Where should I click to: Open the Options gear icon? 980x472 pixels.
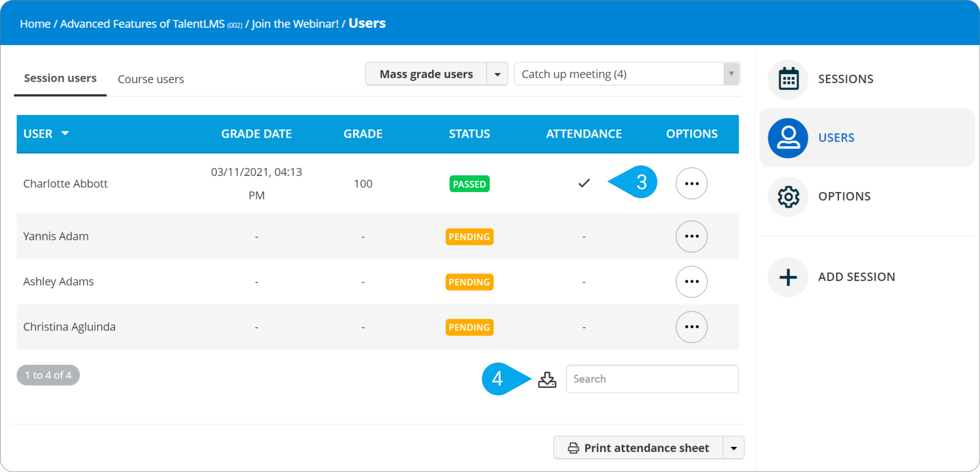tap(788, 196)
